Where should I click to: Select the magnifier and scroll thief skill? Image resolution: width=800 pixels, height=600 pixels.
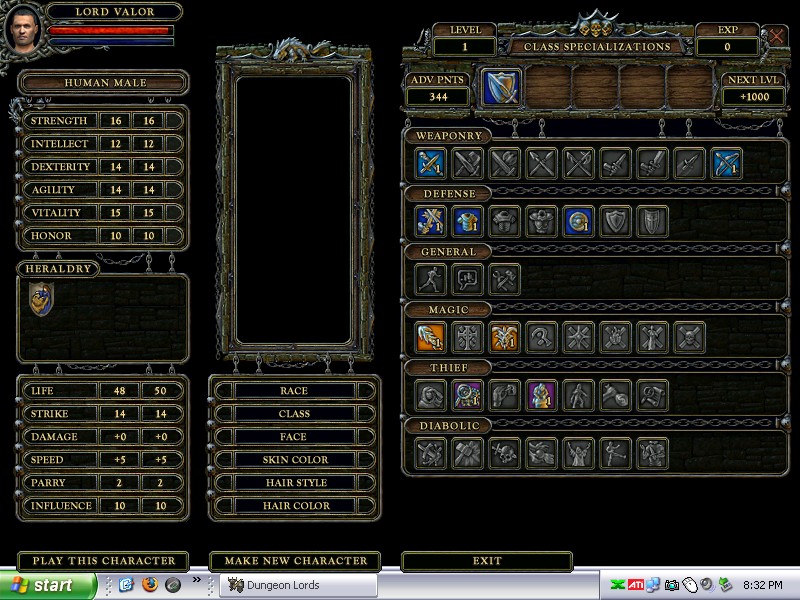tap(652, 395)
